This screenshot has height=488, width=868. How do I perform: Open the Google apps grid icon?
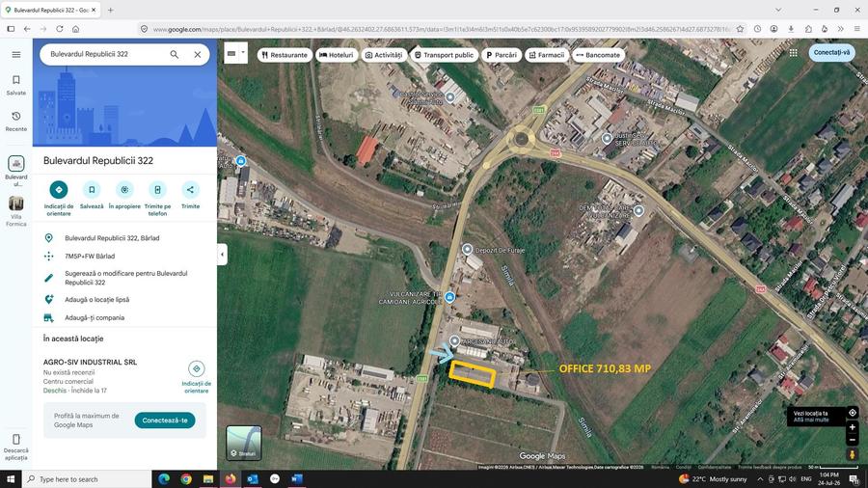point(794,53)
